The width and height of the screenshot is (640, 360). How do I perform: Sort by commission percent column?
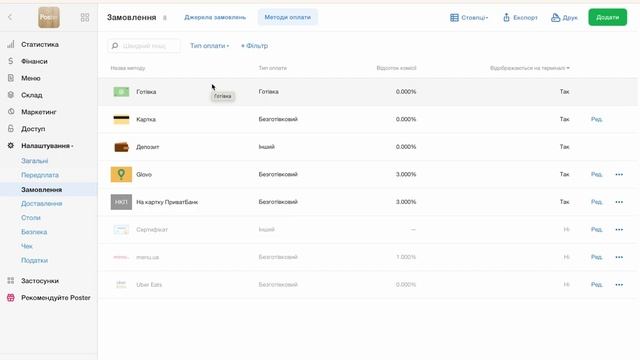(x=396, y=68)
